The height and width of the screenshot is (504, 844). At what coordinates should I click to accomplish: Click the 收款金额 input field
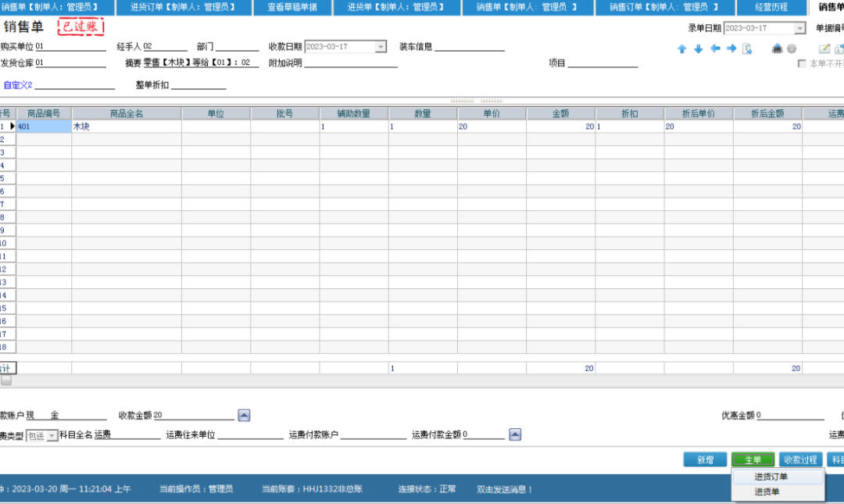(x=194, y=415)
